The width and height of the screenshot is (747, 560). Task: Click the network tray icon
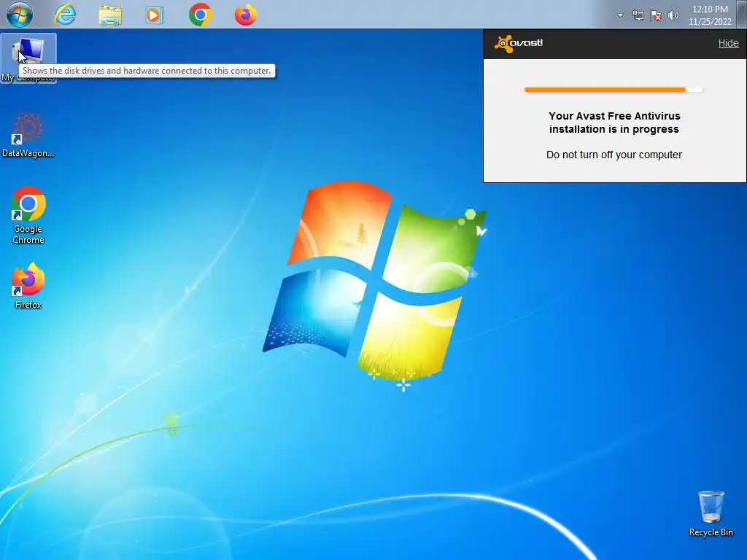[638, 16]
